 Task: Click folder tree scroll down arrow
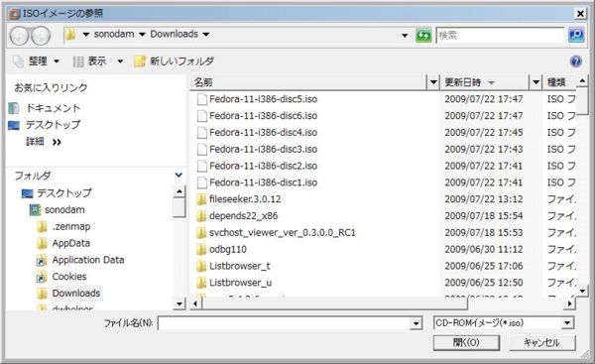click(179, 303)
